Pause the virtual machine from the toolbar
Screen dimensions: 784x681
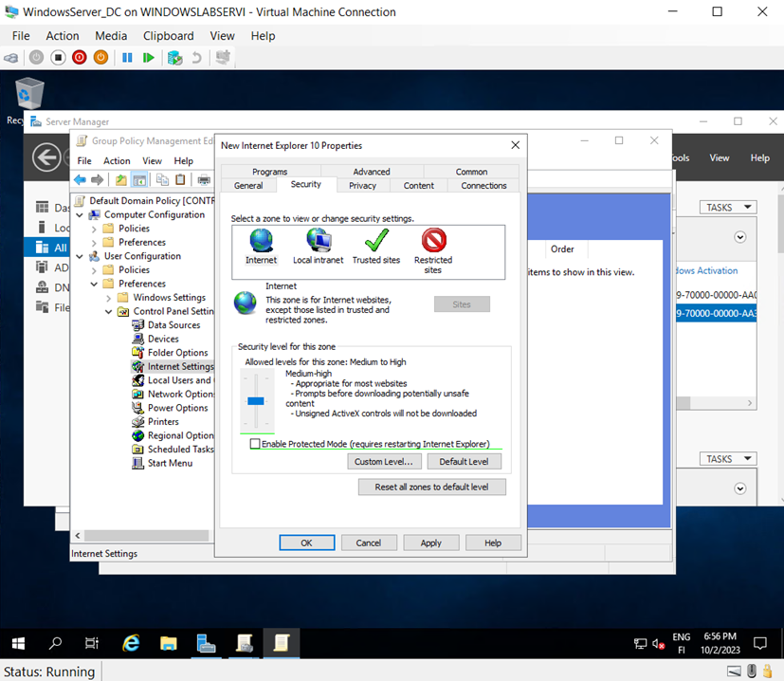point(127,57)
